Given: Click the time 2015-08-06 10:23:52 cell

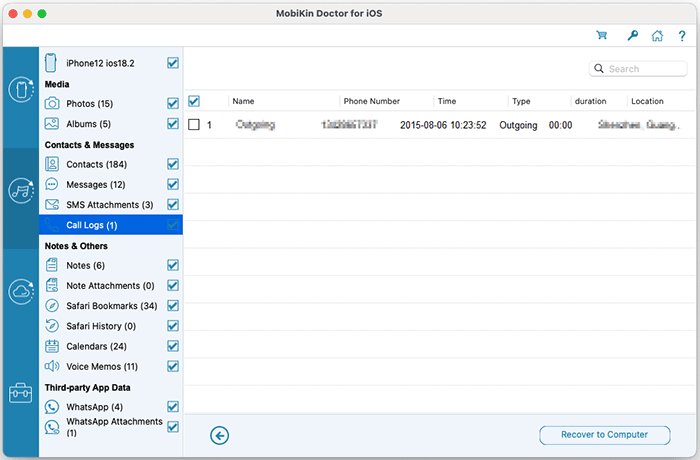Looking at the screenshot, I should pos(443,125).
